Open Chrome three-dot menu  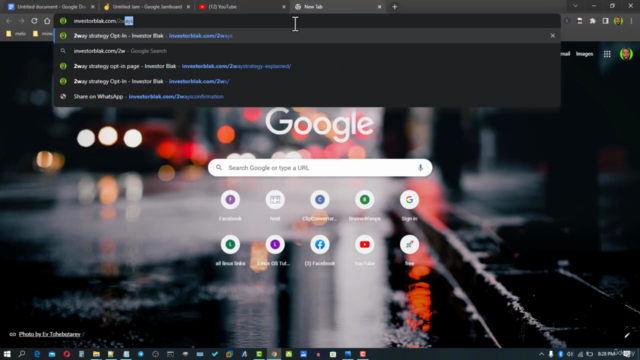coord(631,21)
